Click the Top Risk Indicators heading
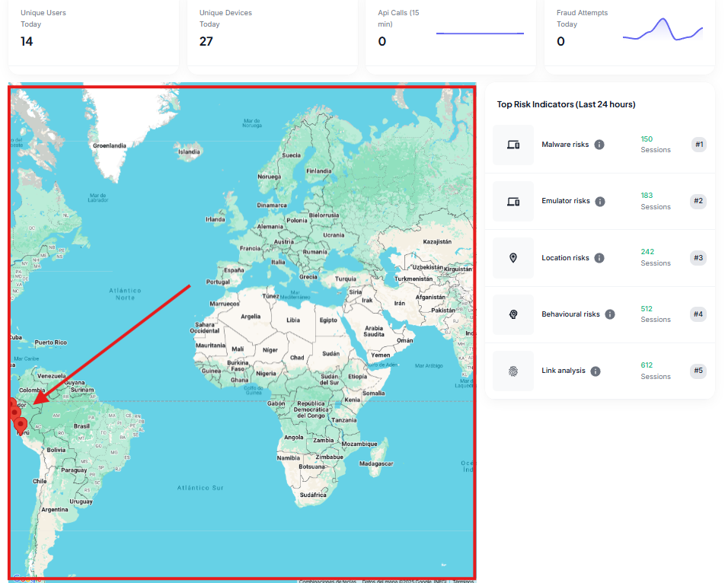728x583 pixels. (x=566, y=104)
